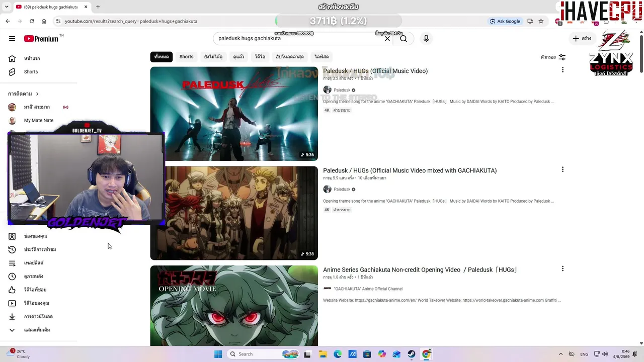Click the Ask Google button in address bar

[x=505, y=21]
